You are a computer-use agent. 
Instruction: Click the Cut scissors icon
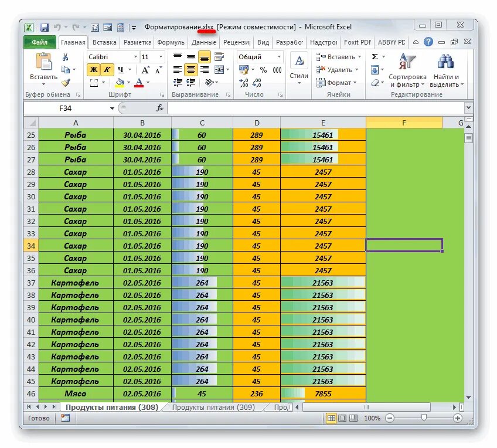65,57
